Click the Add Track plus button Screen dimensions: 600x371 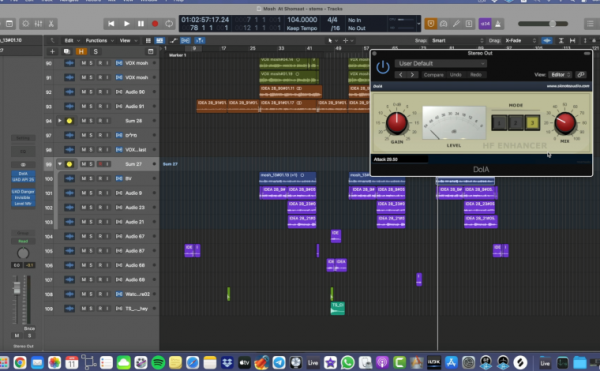52,52
